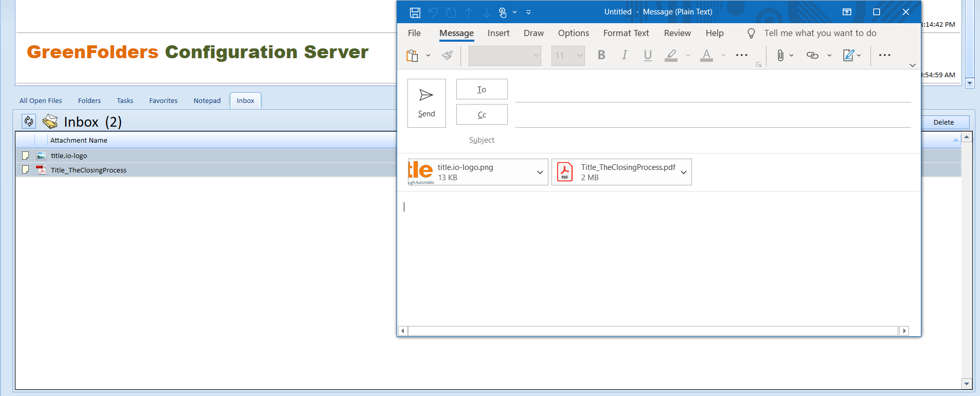Open the Tell me lightbulb icon
980x396 pixels.
click(751, 33)
